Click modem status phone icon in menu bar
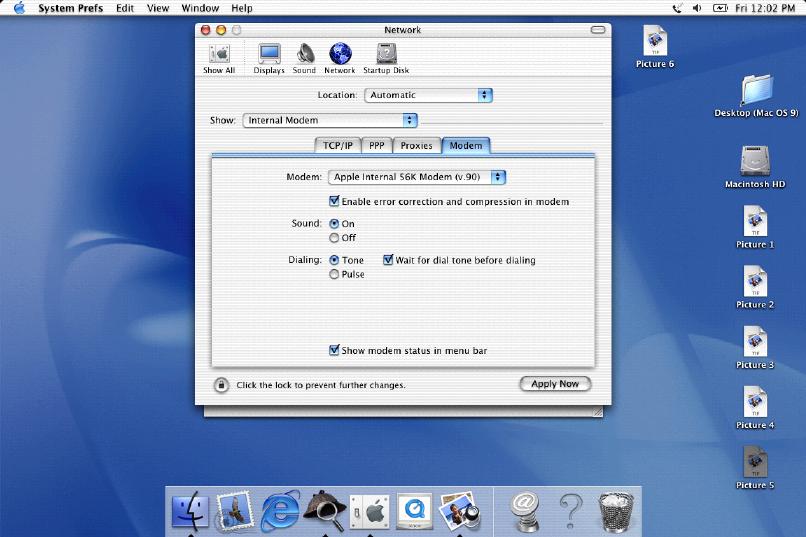 pyautogui.click(x=677, y=8)
